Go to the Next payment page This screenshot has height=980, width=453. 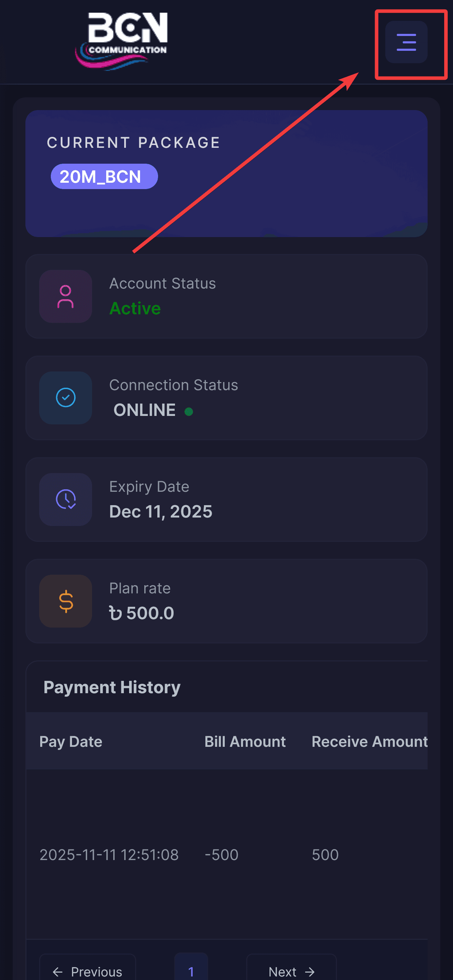291,971
